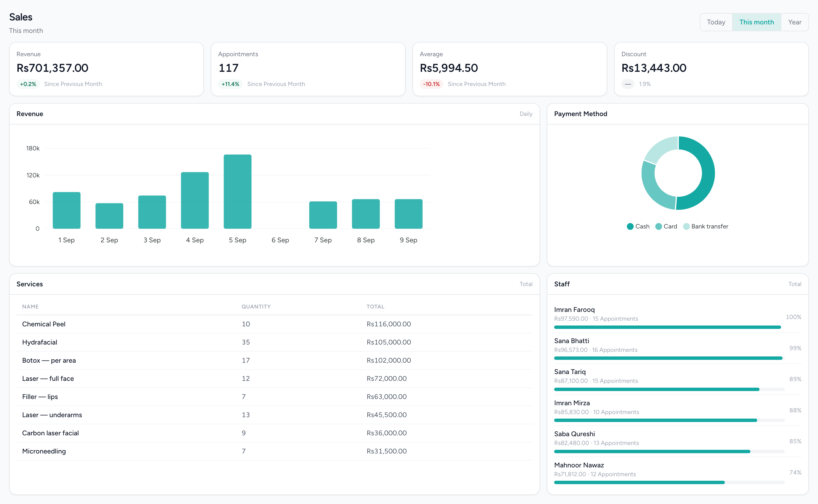
Task: Toggle Bank transfer legend item
Action: [705, 226]
